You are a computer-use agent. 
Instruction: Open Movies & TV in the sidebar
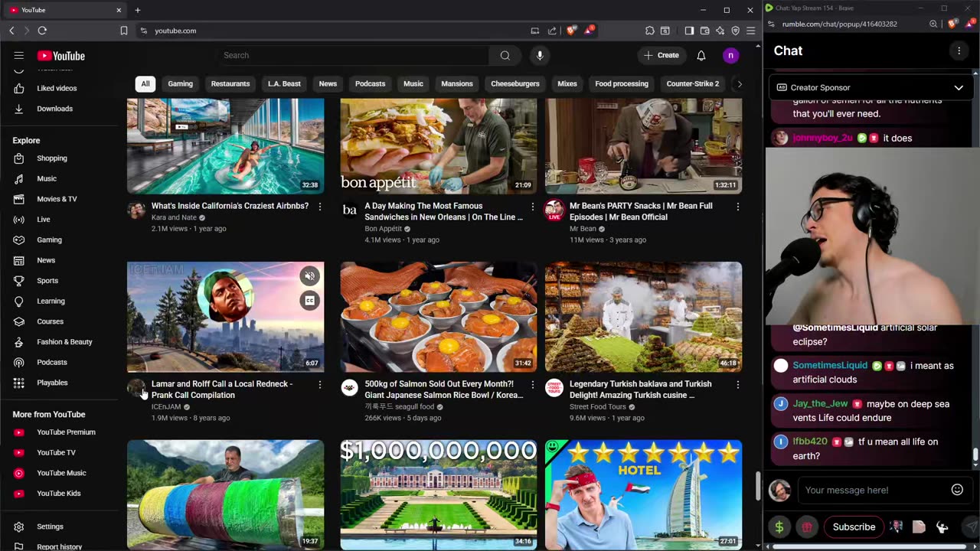point(57,199)
